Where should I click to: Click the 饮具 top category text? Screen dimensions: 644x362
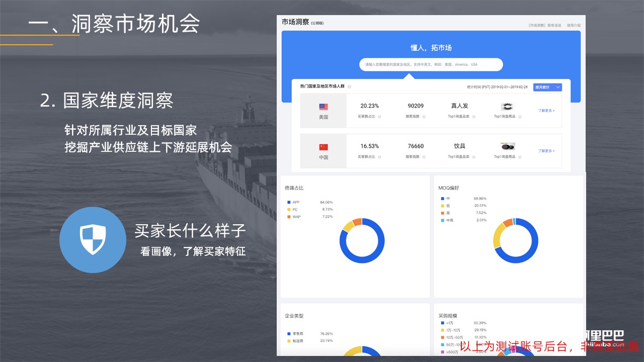(x=459, y=146)
